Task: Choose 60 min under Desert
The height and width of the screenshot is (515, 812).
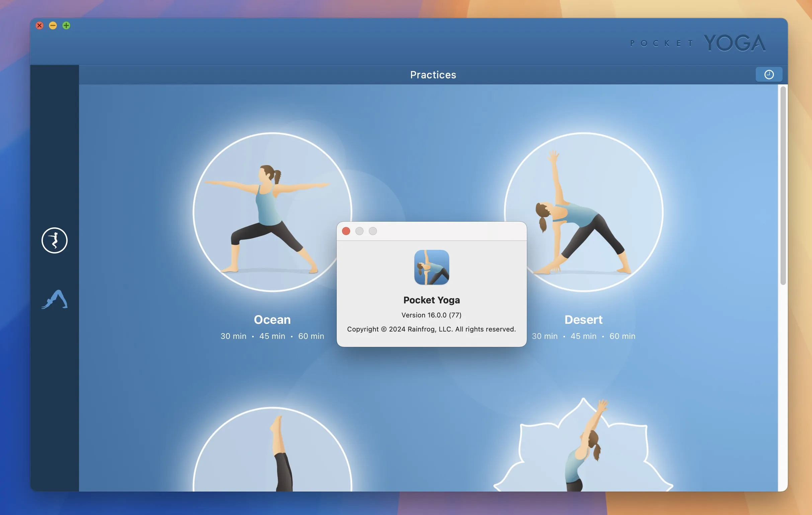Action: 622,336
